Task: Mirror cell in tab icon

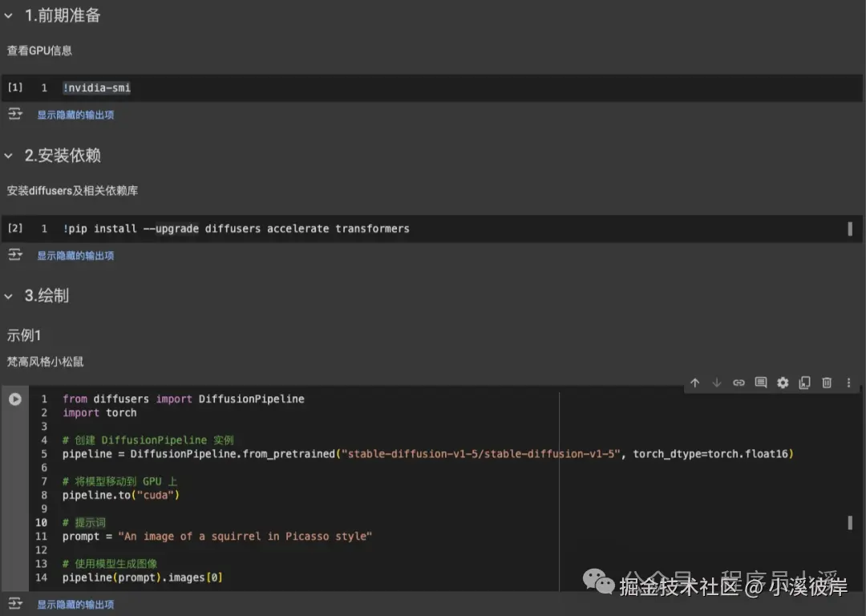Action: [x=805, y=383]
